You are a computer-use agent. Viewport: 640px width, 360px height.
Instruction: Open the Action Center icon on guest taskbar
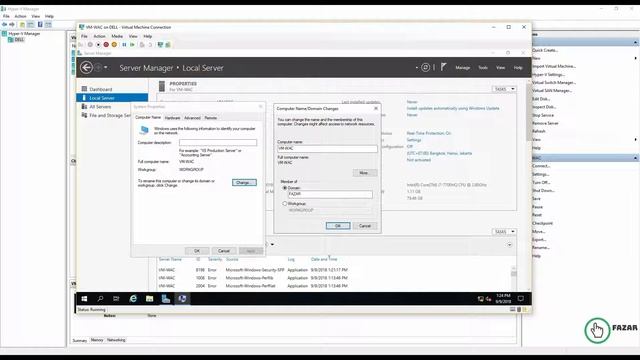[x=520, y=299]
